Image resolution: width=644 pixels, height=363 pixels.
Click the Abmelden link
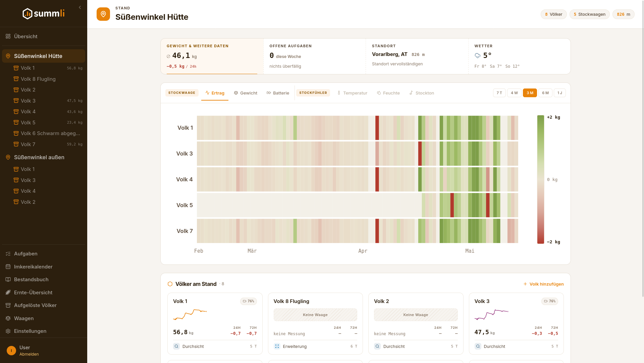tap(29, 354)
